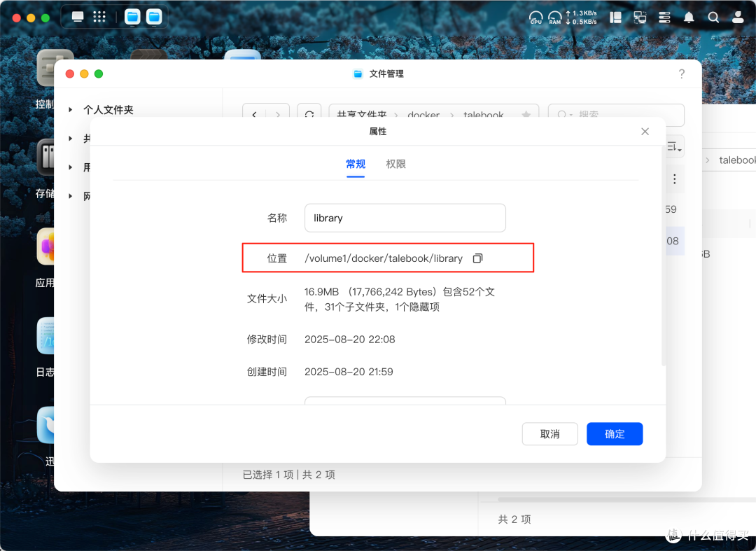Open the three-dot more options menu
The width and height of the screenshot is (756, 551).
pyautogui.click(x=675, y=179)
